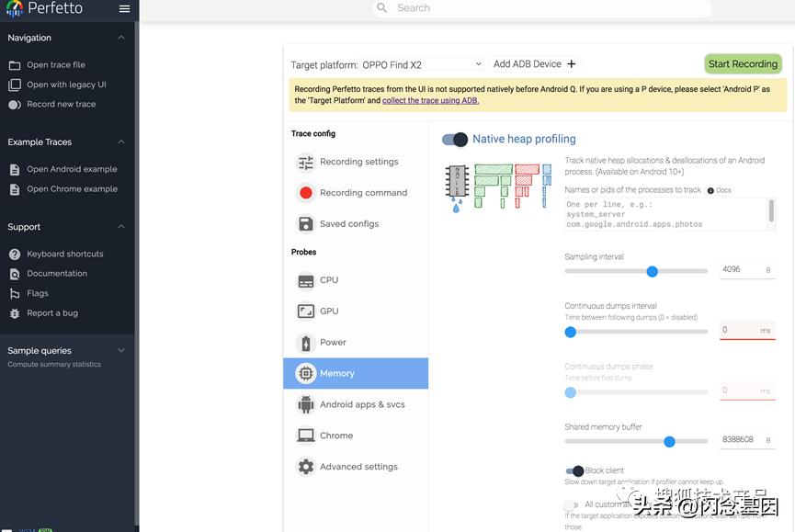Click the Chrome laptop icon
The width and height of the screenshot is (795, 532).
(306, 436)
